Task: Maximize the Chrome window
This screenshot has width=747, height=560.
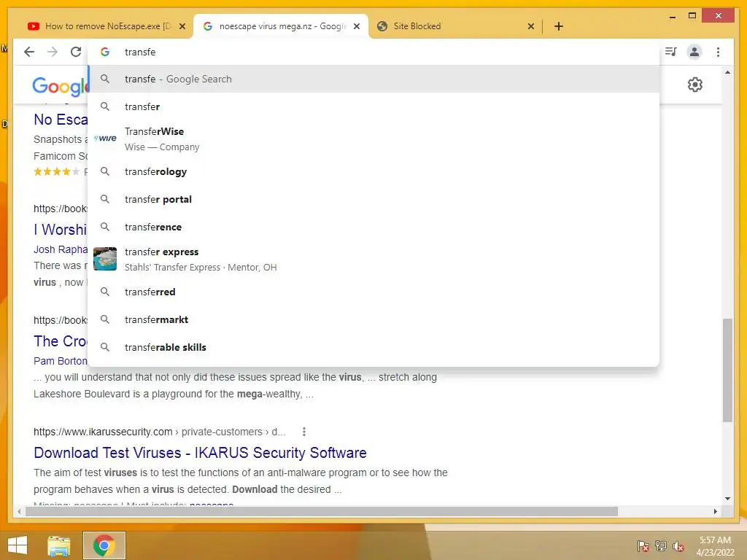Action: [692, 16]
